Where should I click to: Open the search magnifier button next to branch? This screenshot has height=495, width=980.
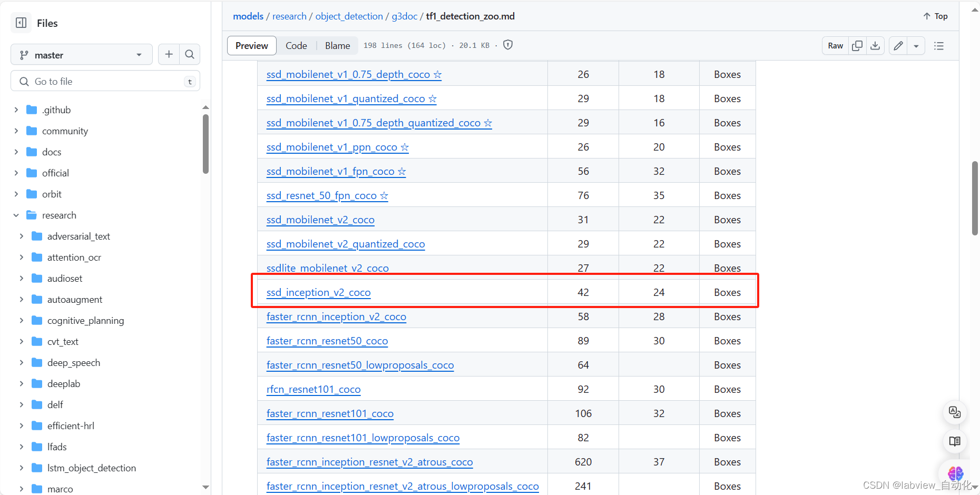pos(190,54)
